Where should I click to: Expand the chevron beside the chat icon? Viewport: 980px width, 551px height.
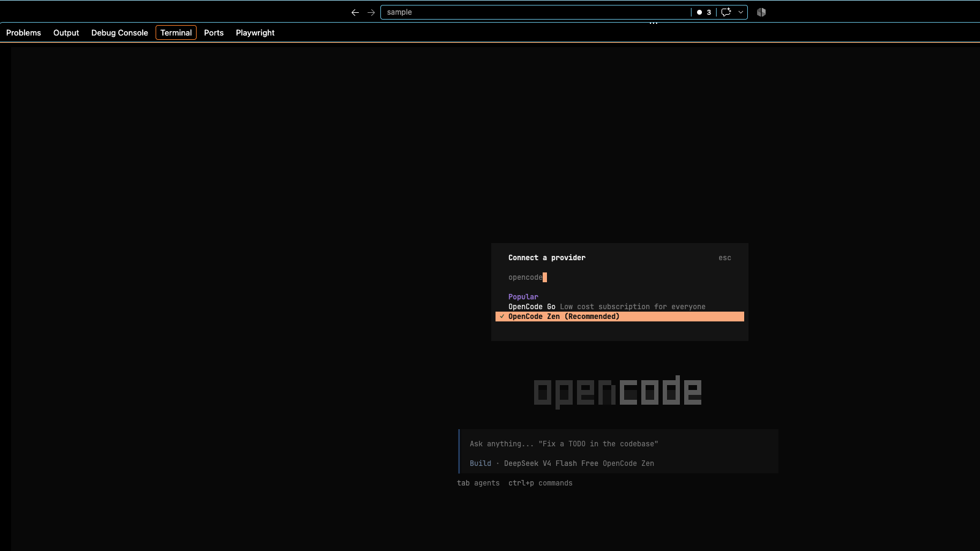(x=741, y=12)
